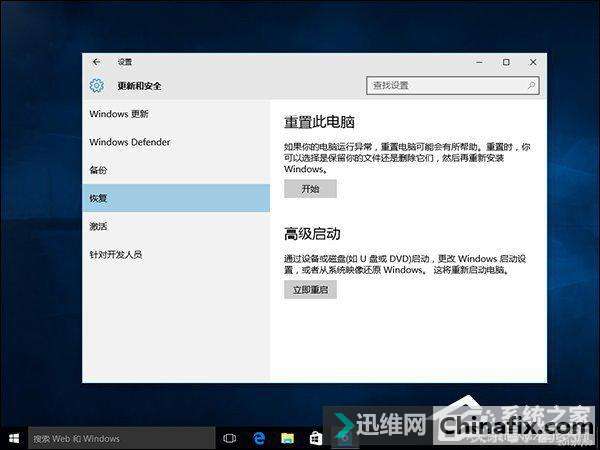600x450 pixels.
Task: Open the Windows Start menu
Action: [x=14, y=439]
